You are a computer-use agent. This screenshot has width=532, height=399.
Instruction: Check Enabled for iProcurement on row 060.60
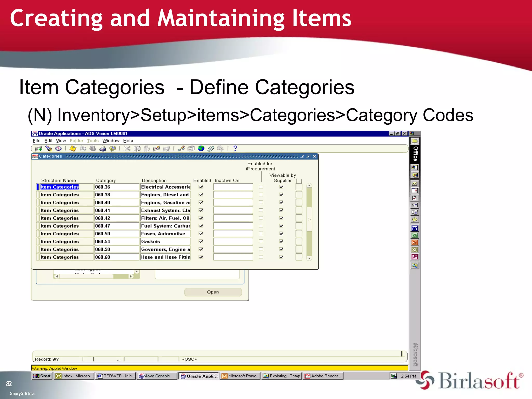[x=261, y=257]
